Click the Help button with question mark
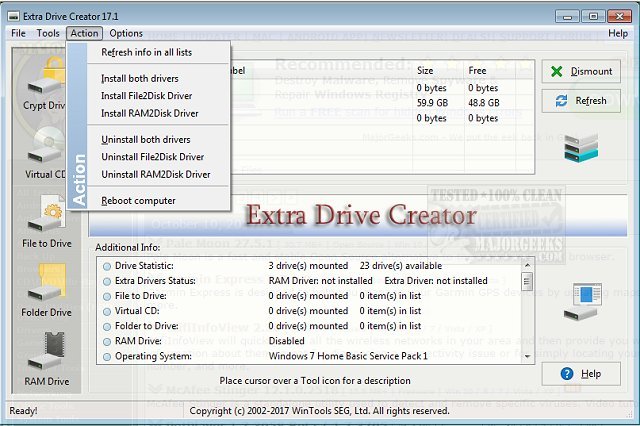Image resolution: width=640 pixels, height=426 pixels. 581,374
